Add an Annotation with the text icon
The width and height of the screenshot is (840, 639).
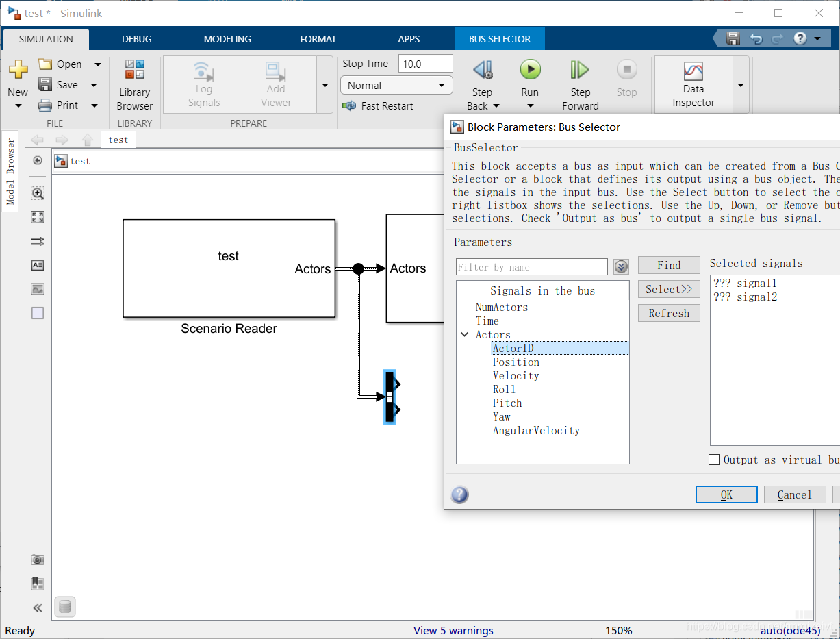tap(38, 265)
